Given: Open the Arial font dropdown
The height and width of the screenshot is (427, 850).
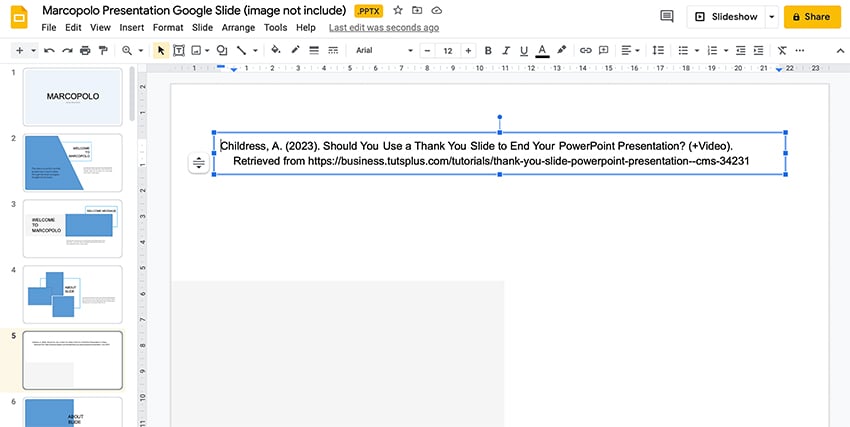Looking at the screenshot, I should 384,50.
